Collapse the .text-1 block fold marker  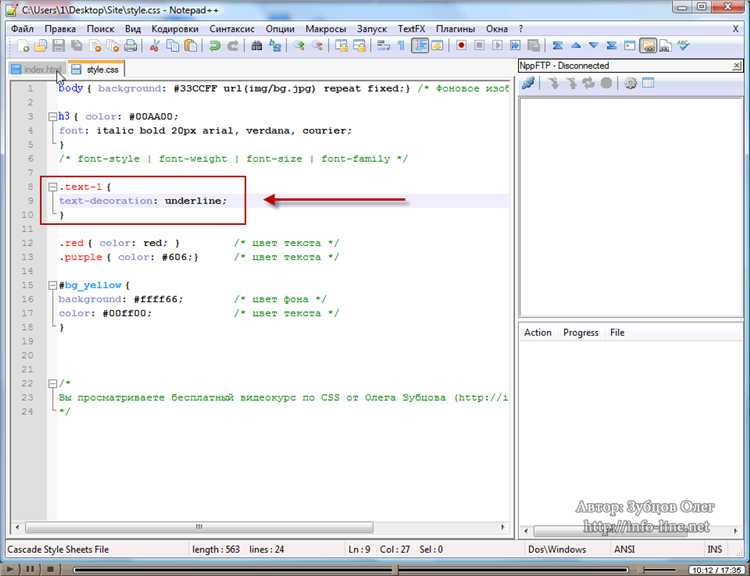click(x=53, y=187)
